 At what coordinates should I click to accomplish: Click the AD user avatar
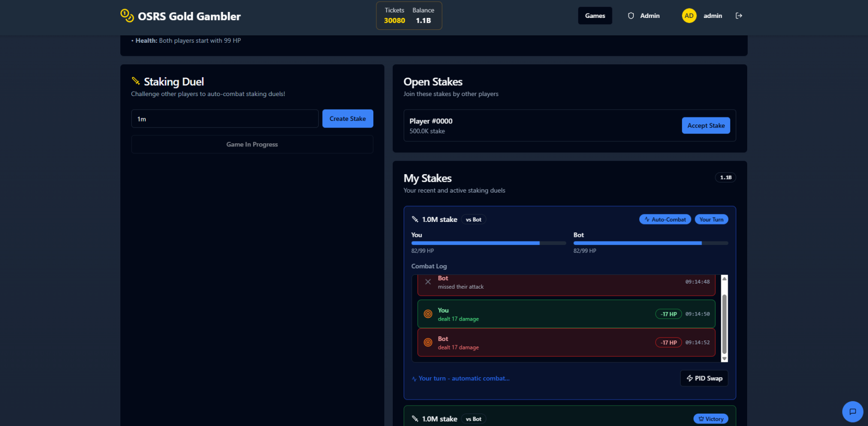(x=689, y=16)
